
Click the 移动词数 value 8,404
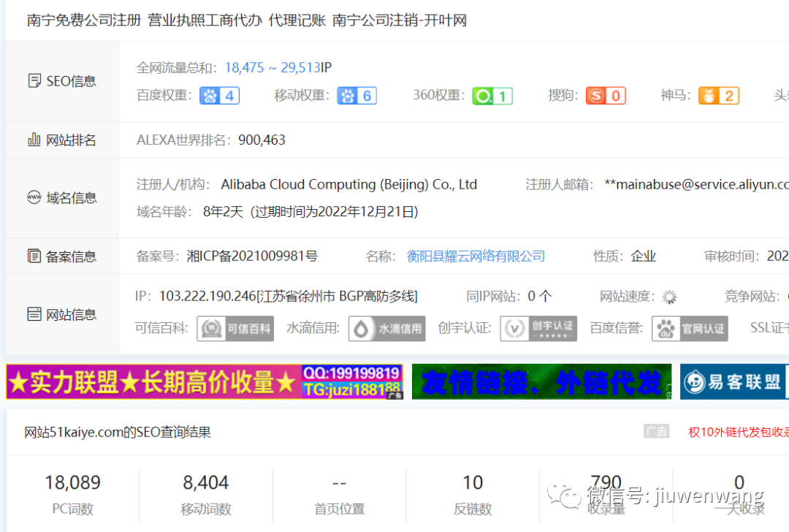pyautogui.click(x=206, y=483)
